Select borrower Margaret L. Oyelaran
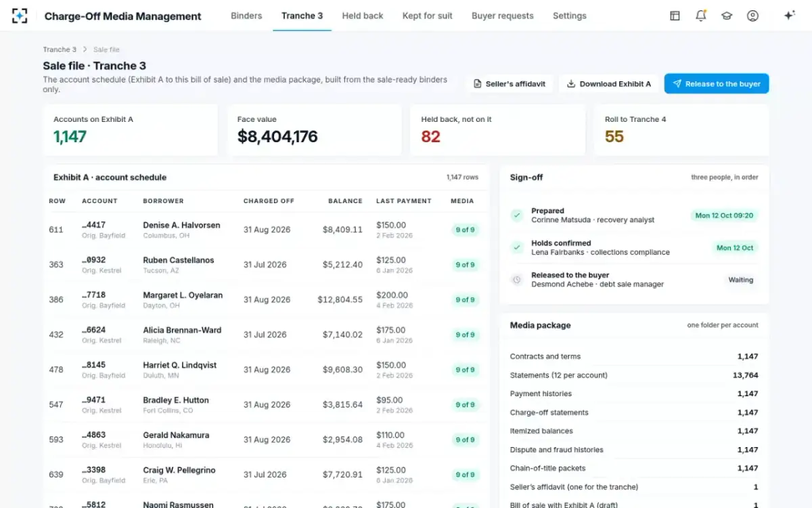The width and height of the screenshot is (812, 508). tap(183, 295)
